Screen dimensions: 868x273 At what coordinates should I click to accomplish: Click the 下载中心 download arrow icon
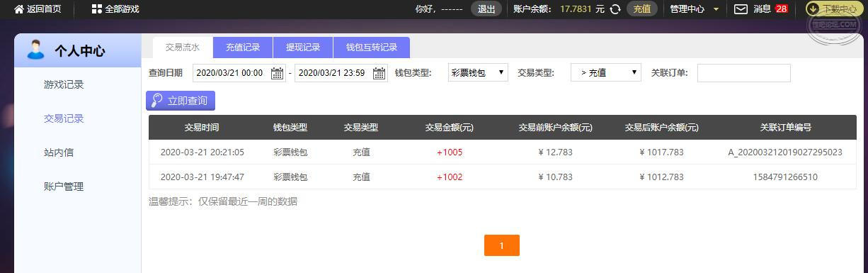point(813,9)
